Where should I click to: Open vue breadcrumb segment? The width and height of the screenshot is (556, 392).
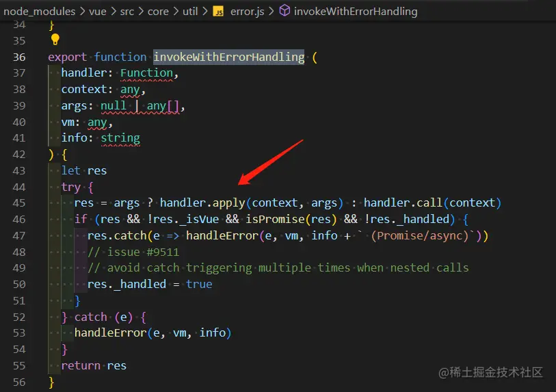98,12
